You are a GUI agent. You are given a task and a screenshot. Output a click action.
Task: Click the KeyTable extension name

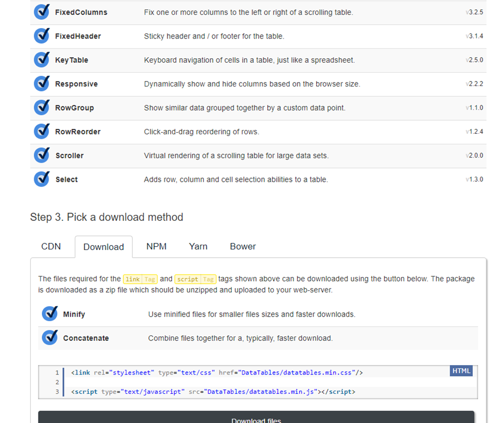pos(72,60)
